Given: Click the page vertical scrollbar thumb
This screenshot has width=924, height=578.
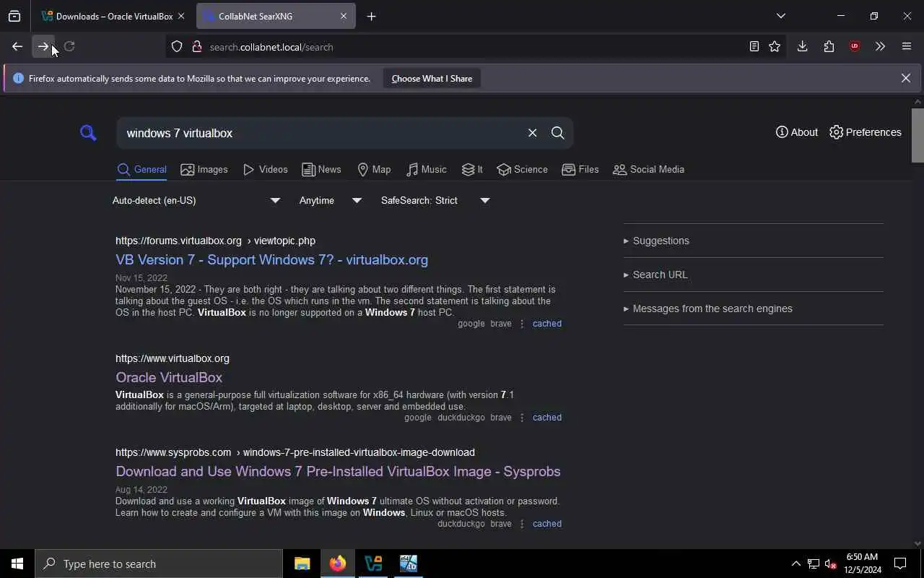Looking at the screenshot, I should coord(918,135).
